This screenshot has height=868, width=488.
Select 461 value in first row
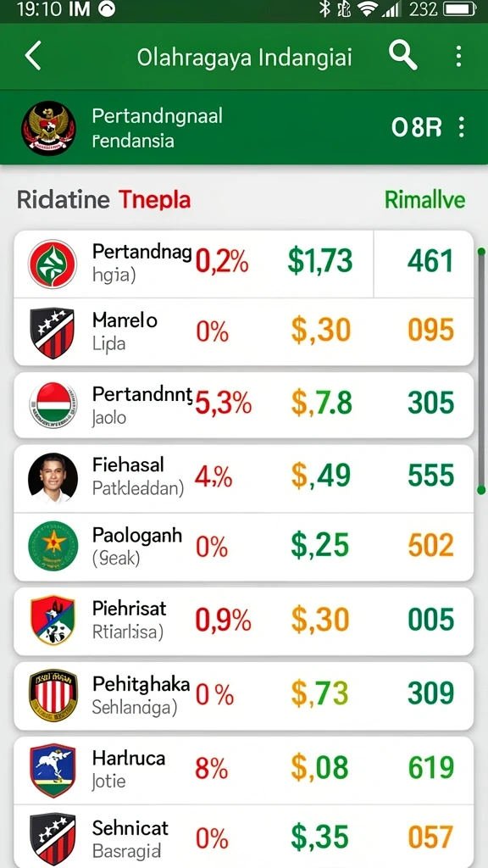430,261
